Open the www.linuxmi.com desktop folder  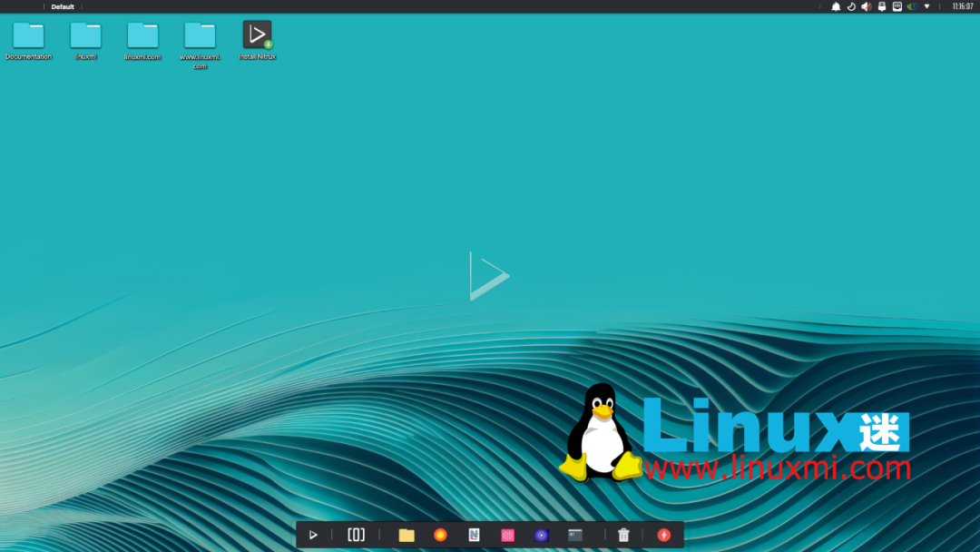pyautogui.click(x=200, y=45)
